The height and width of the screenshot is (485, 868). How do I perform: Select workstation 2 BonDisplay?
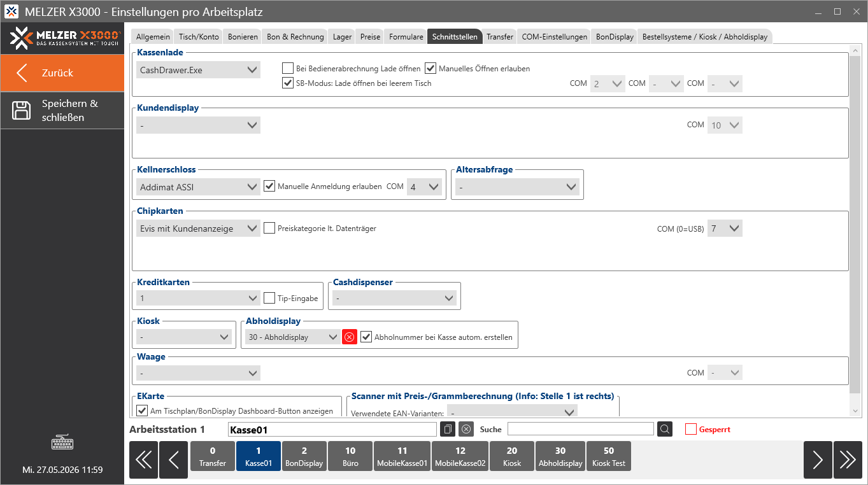(x=304, y=456)
